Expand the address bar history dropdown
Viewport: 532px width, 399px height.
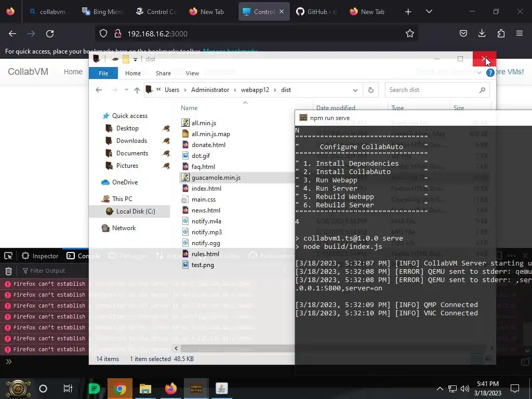pyautogui.click(x=355, y=90)
